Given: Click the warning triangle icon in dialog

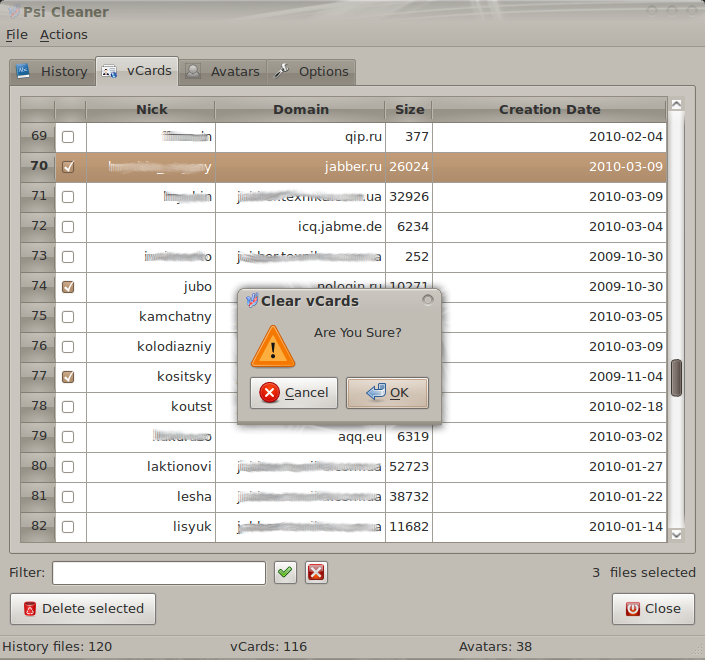Looking at the screenshot, I should point(273,346).
